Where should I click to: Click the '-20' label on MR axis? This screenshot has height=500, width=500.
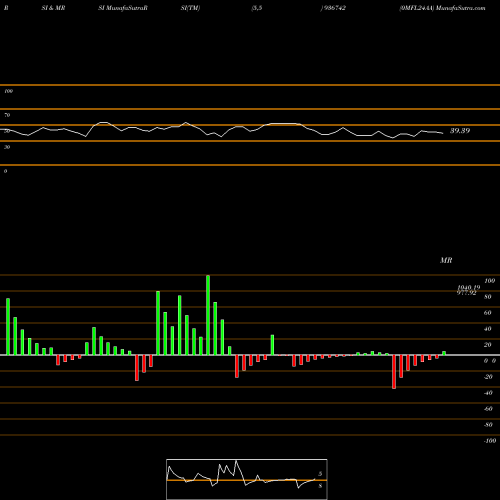[488, 377]
